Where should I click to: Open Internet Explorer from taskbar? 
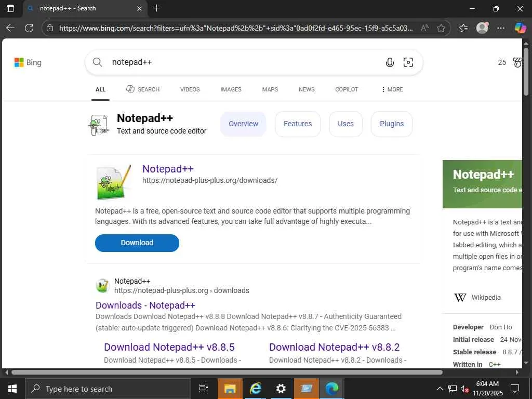(x=255, y=389)
